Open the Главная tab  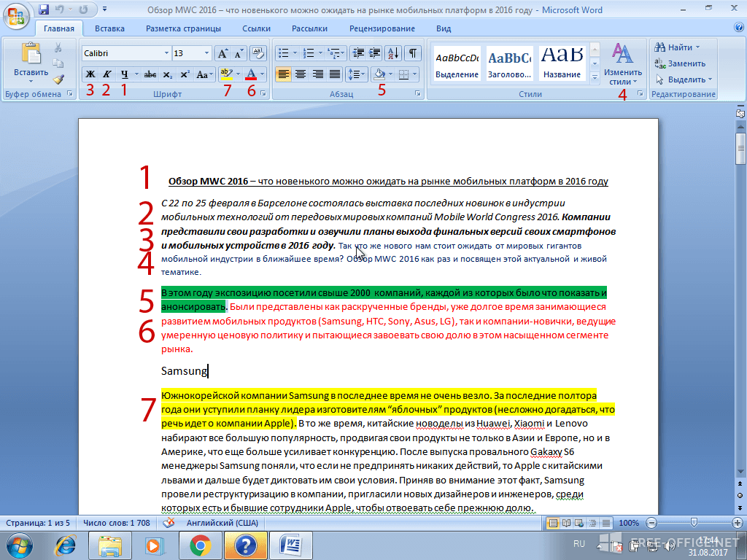(x=58, y=28)
